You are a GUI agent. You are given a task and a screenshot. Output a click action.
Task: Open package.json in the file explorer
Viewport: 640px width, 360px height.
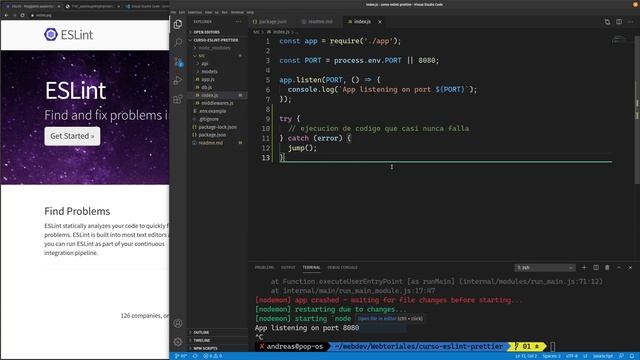click(x=218, y=135)
